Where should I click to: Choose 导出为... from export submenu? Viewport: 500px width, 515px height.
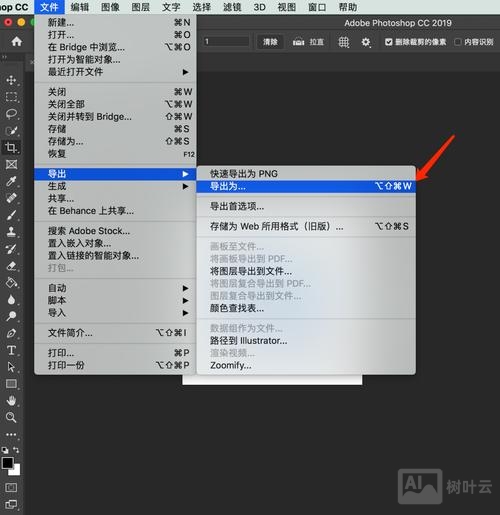point(306,186)
